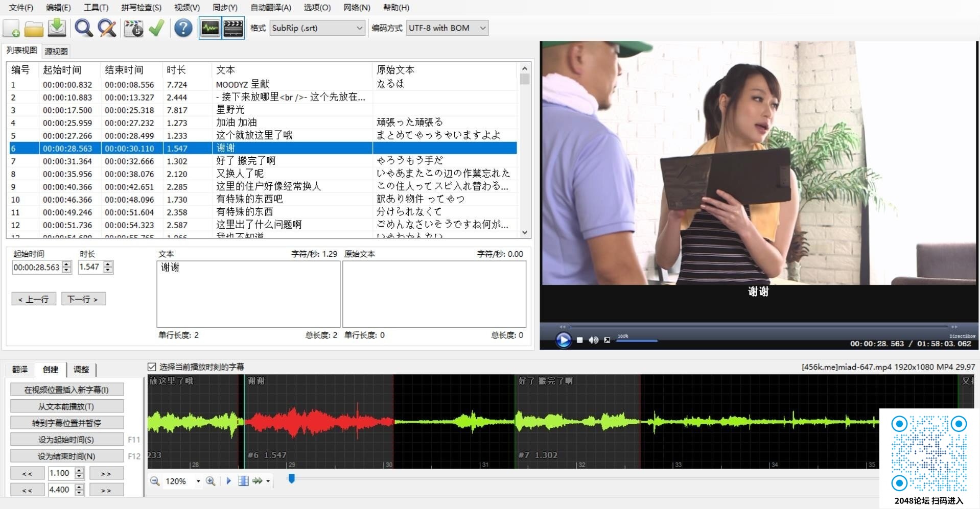Viewport: 980px width, 509px height.
Task: Toggle video fullscreen arrow icon
Action: 607,340
